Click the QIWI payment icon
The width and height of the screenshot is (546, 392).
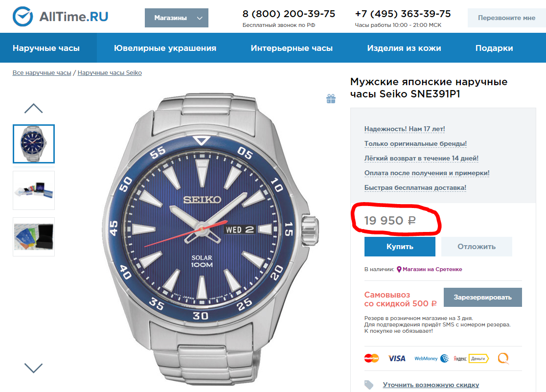point(503,358)
